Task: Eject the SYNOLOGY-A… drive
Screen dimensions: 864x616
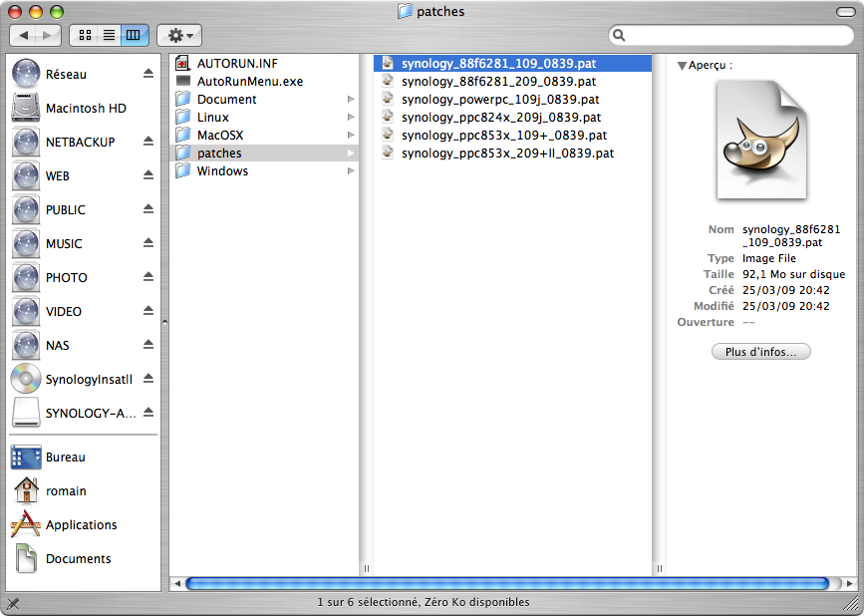Action: click(148, 413)
